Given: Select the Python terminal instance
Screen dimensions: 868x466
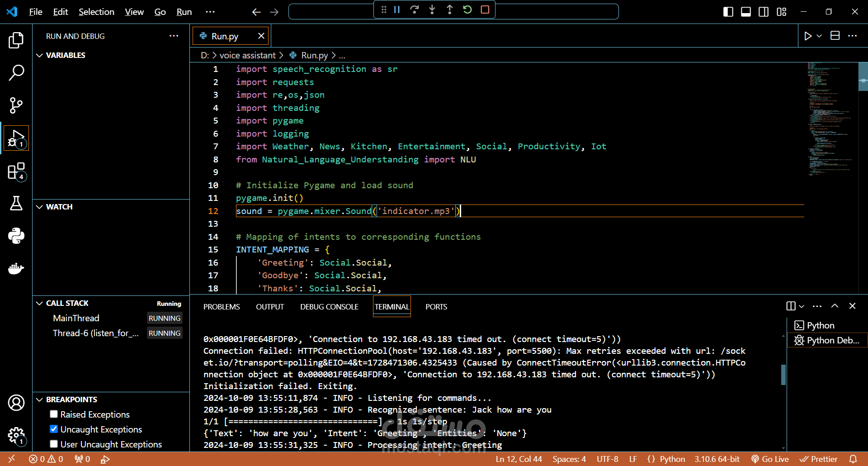Looking at the screenshot, I should (x=827, y=325).
